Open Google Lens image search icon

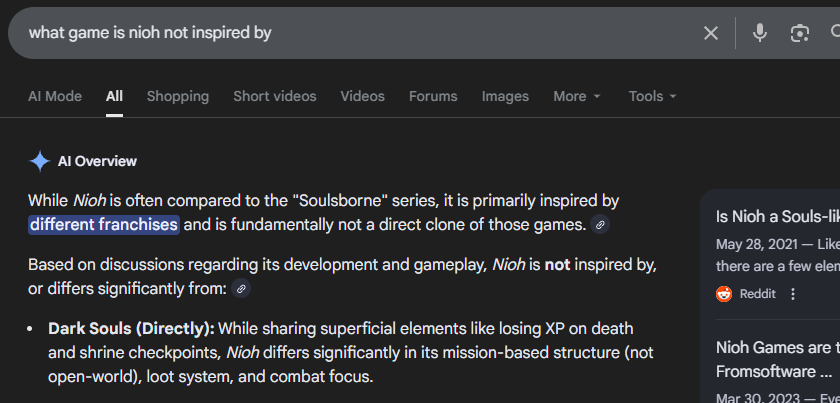(x=799, y=33)
